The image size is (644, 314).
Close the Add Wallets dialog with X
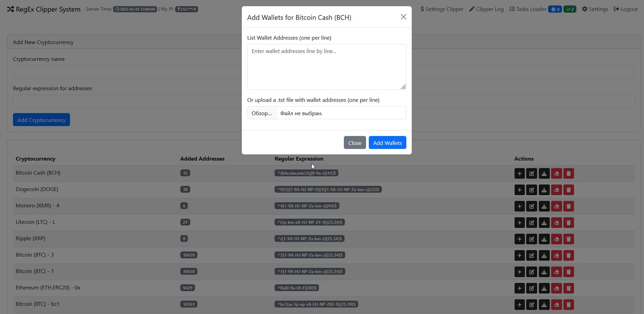point(403,17)
